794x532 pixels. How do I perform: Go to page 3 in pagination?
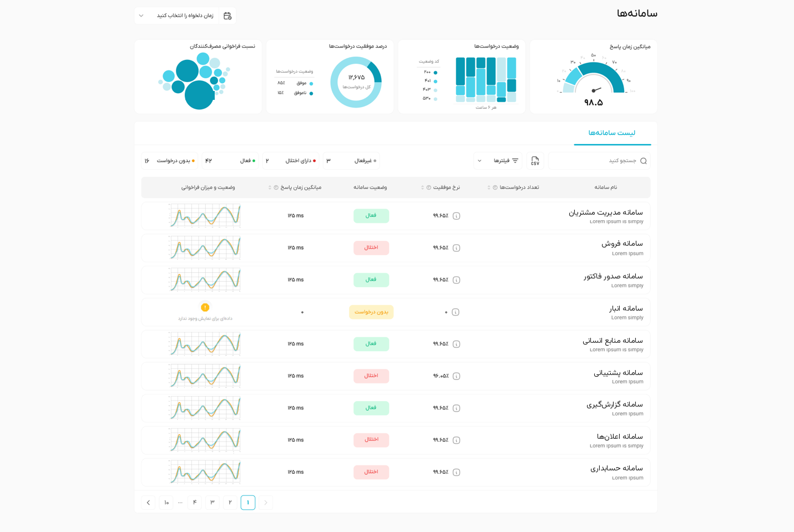pos(213,503)
